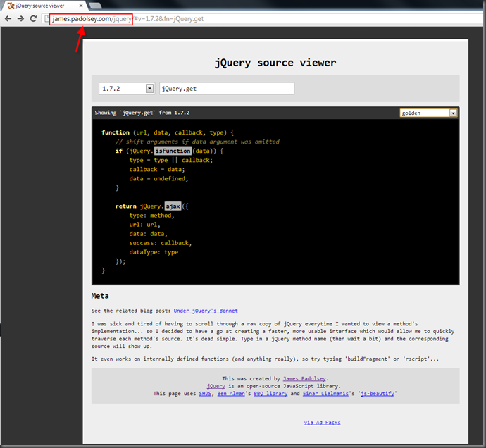Close the jQuery source viewer tab
This screenshot has height=448, width=486.
tap(81, 6)
